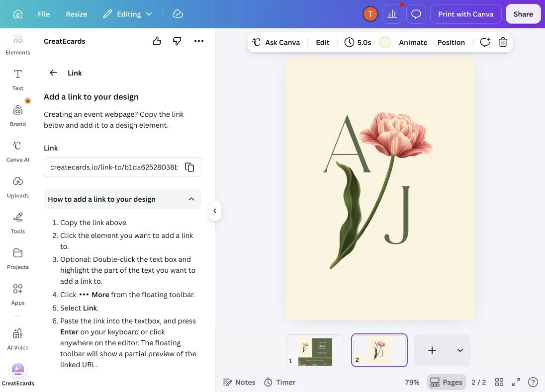Open the Timer at the bottom

point(280,382)
